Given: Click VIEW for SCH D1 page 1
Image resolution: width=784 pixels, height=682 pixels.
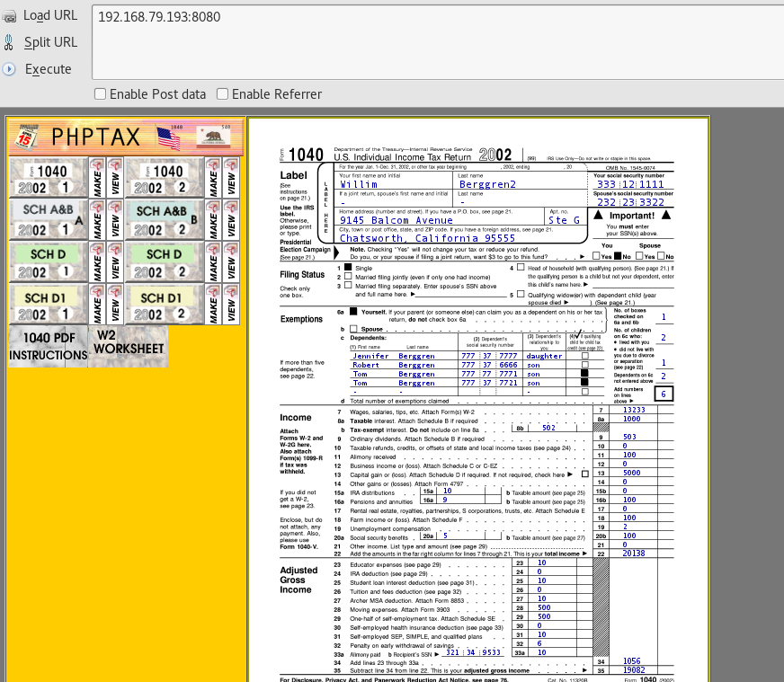Looking at the screenshot, I should pos(115,305).
